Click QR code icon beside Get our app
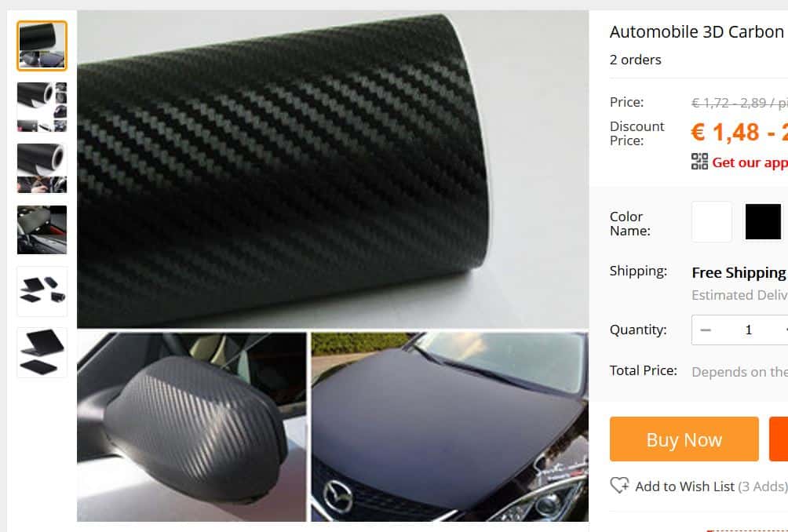The width and height of the screenshot is (788, 532). 699,162
